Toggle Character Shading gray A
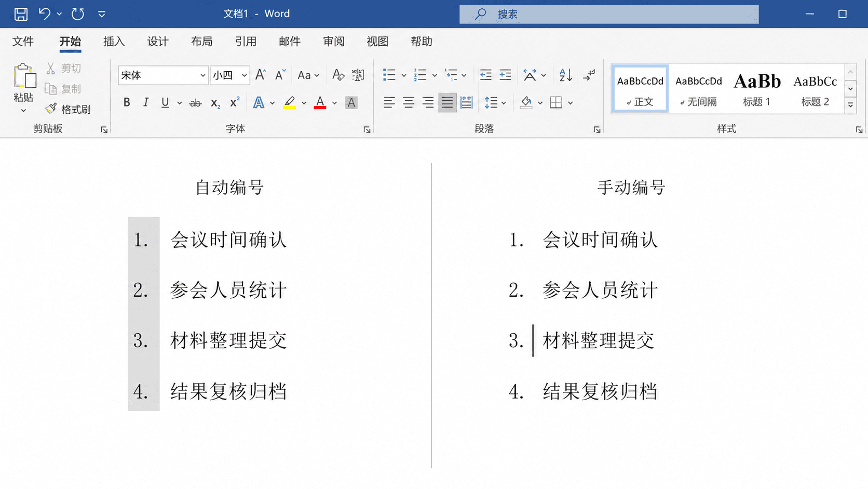Screen dimensions: 868x489 coord(351,103)
